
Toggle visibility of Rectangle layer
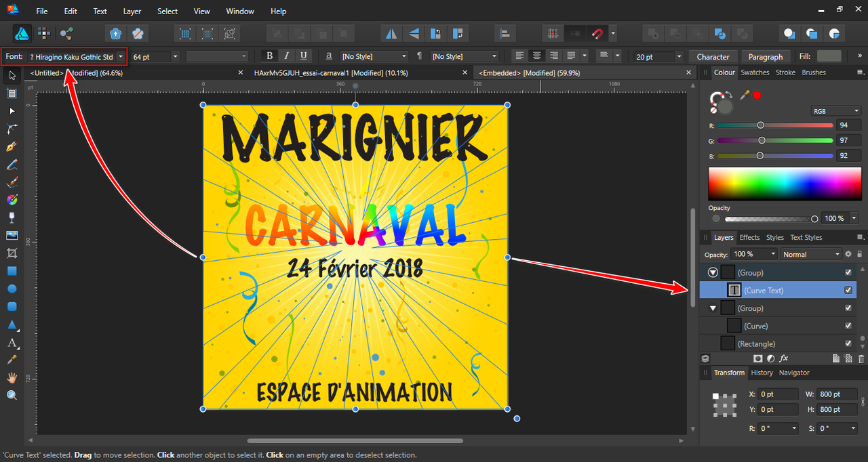(x=848, y=343)
